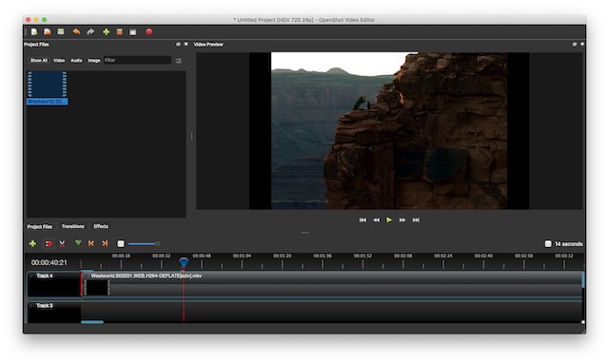Filter project files by Image
This screenshot has width=609, height=364.
[x=94, y=61]
